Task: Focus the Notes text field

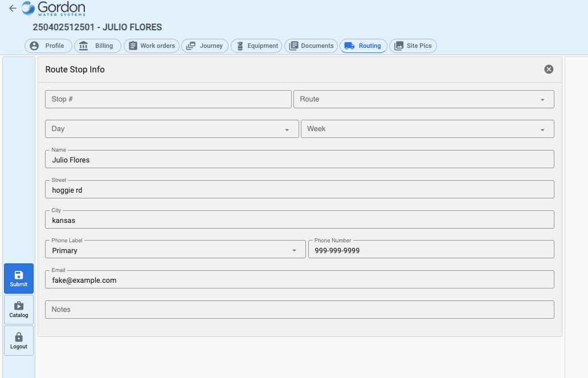Action: tap(299, 310)
